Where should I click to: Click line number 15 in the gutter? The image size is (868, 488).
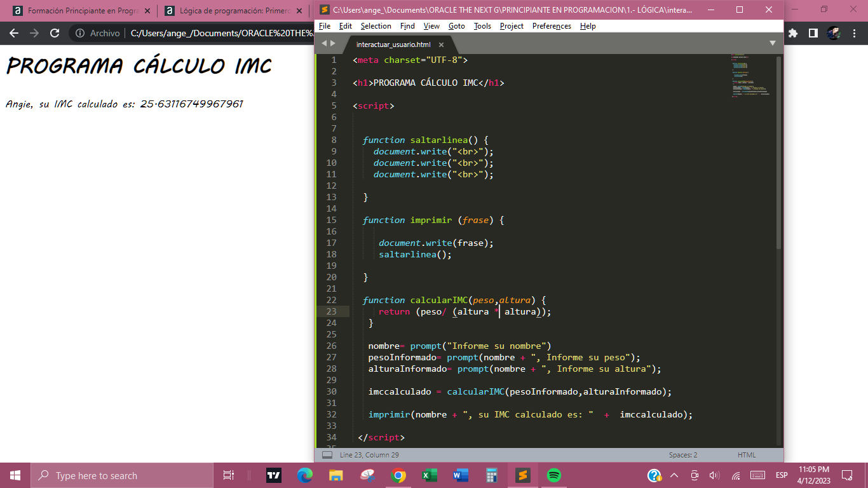coord(331,220)
